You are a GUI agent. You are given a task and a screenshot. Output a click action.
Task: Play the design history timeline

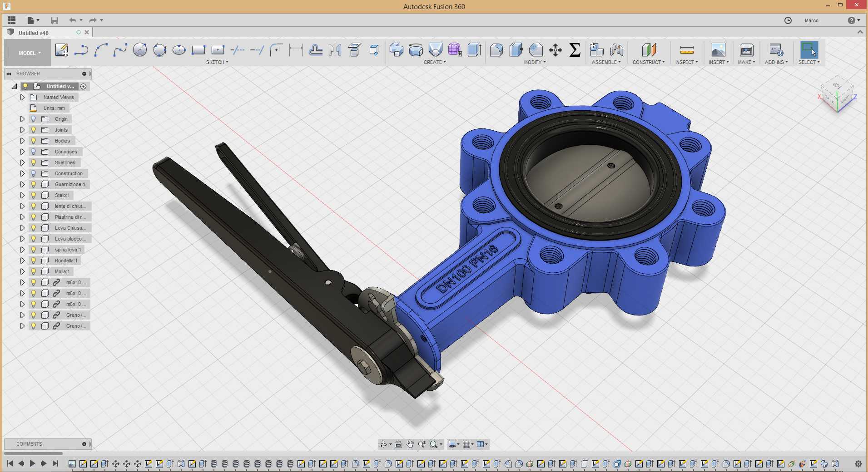point(32,463)
